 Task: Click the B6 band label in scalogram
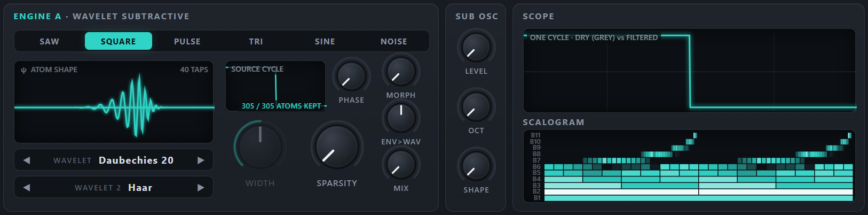tap(536, 167)
